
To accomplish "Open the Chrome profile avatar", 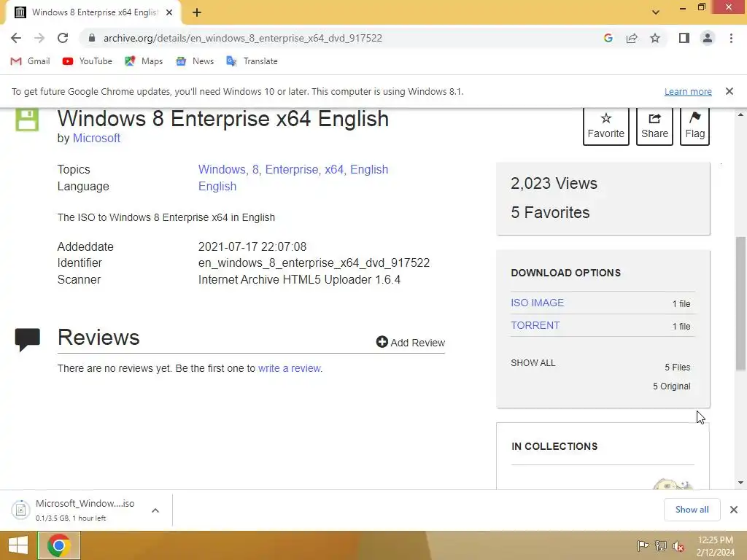I will pos(708,38).
